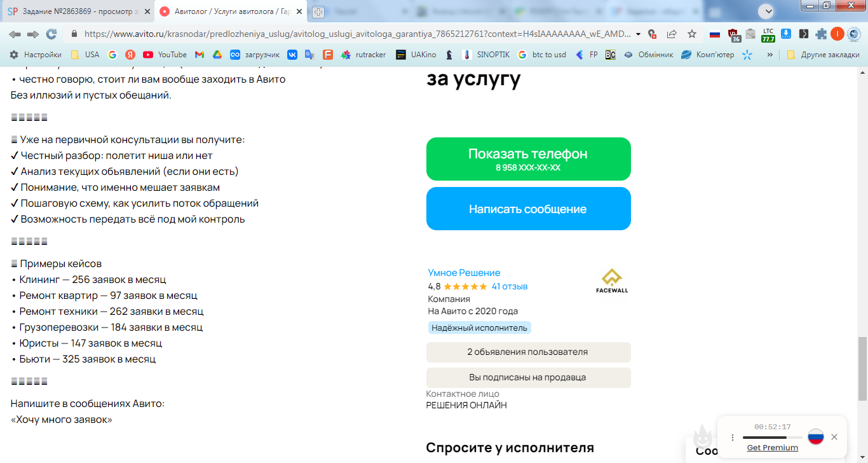The height and width of the screenshot is (463, 868).
Task: Open the tab search chevron button
Action: [x=767, y=11]
